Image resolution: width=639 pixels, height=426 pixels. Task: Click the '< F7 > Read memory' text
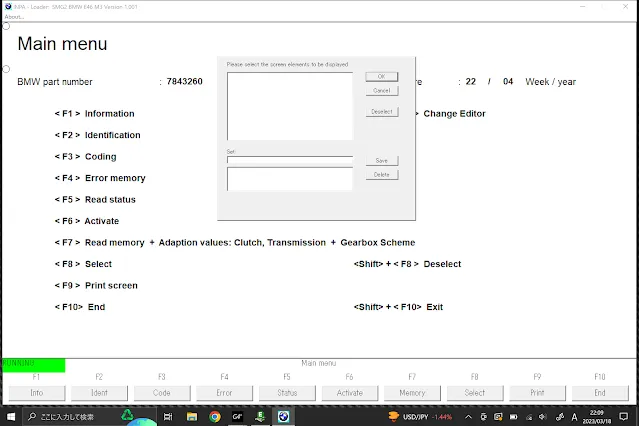(x=99, y=243)
